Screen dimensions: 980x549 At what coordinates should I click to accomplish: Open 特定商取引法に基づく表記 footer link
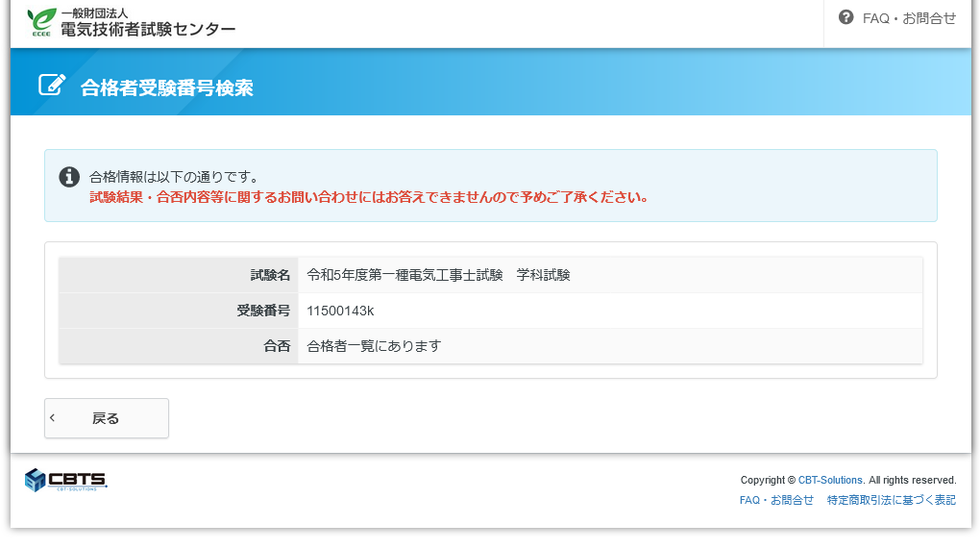pos(891,500)
